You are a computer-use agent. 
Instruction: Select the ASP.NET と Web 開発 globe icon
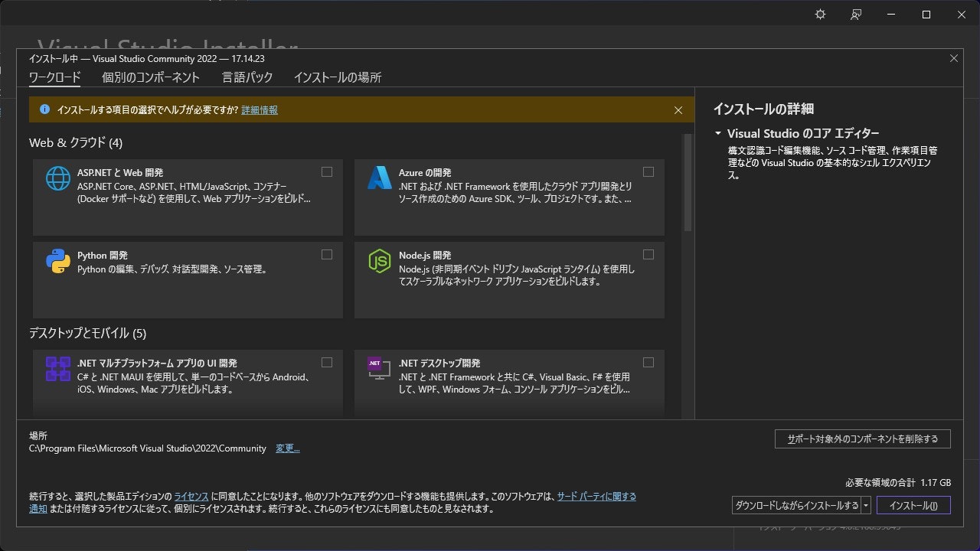(x=58, y=178)
